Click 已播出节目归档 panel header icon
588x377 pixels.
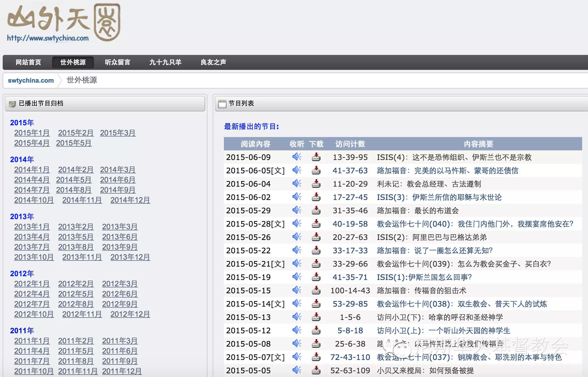[12, 104]
